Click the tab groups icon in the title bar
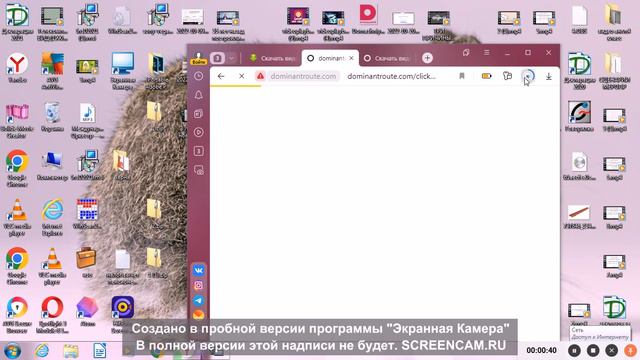This screenshot has width=640, height=360. (466, 52)
